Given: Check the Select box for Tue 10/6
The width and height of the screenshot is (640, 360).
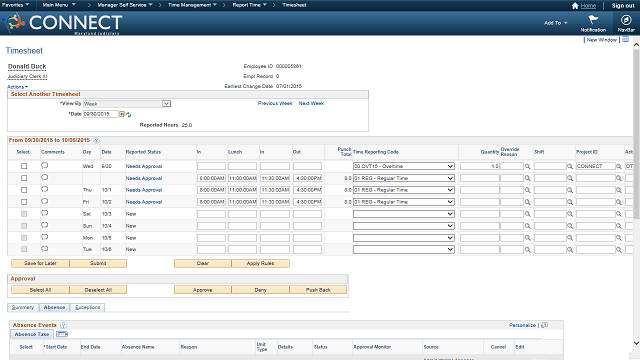Looking at the screenshot, I should 24,249.
